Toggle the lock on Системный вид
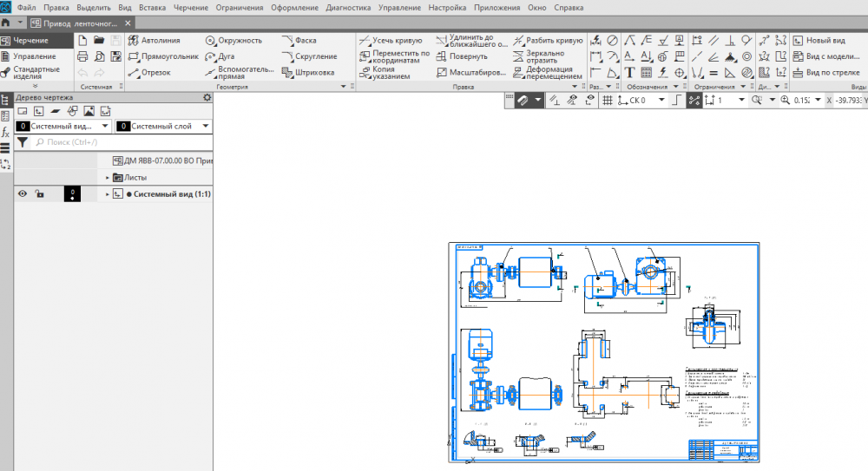Image resolution: width=868 pixels, height=471 pixels. click(39, 194)
